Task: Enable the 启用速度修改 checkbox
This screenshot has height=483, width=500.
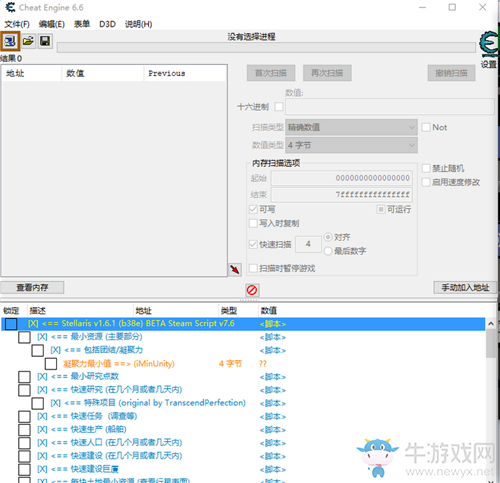Action: [x=426, y=182]
